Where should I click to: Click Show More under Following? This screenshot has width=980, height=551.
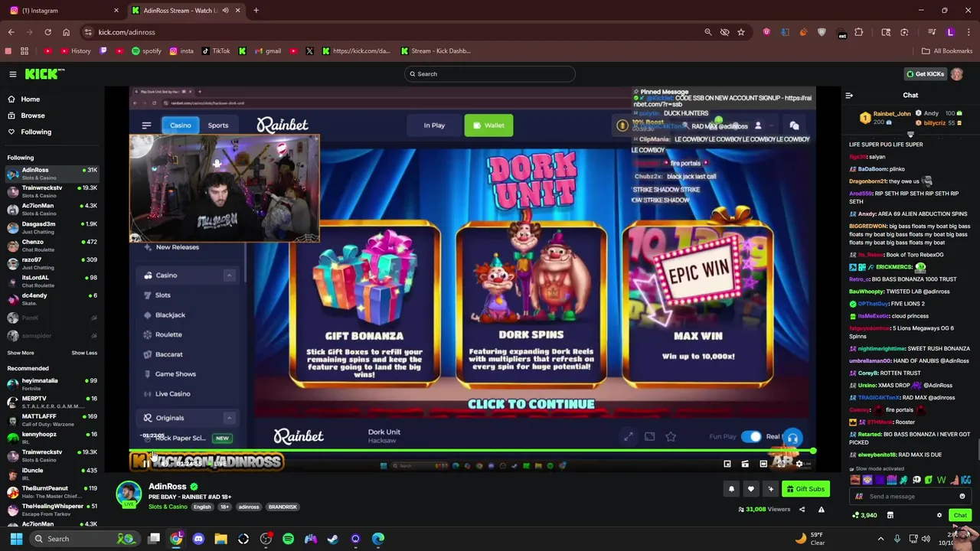pos(21,353)
